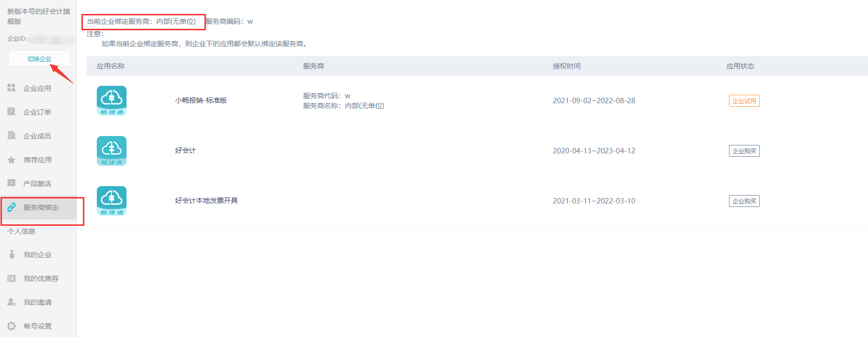The width and height of the screenshot is (868, 337).
Task: Click 企业购买 tag in the 好会计本地发票开具 row
Action: point(744,201)
